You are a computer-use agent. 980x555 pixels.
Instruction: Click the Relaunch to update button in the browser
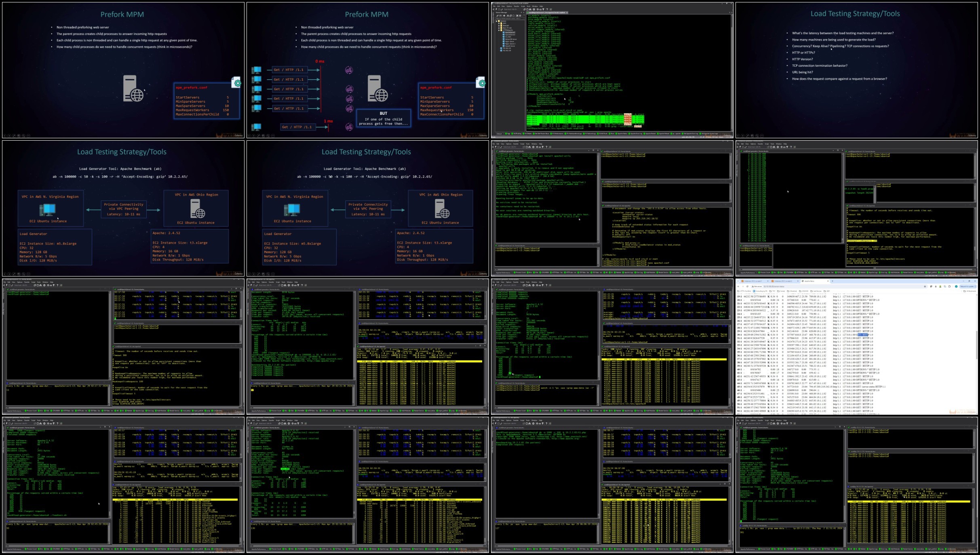(967, 287)
